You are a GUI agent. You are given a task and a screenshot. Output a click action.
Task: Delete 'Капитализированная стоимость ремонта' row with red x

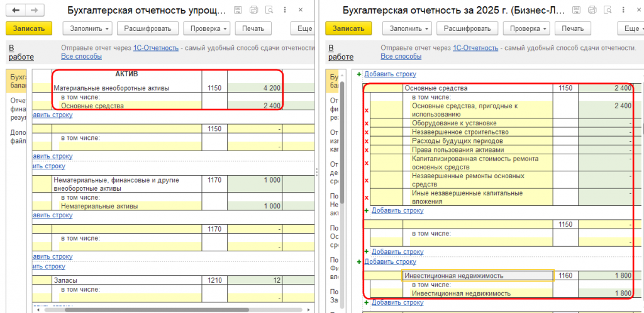367,163
